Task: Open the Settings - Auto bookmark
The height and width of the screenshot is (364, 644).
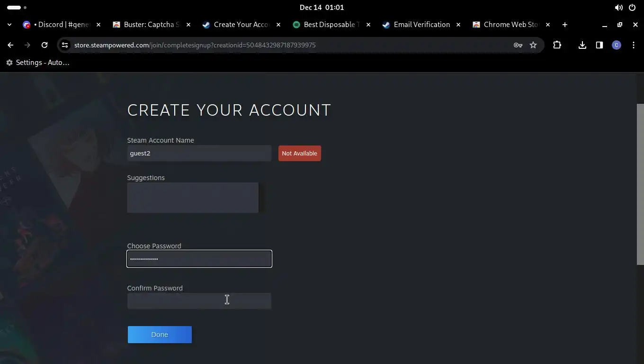Action: (x=38, y=63)
